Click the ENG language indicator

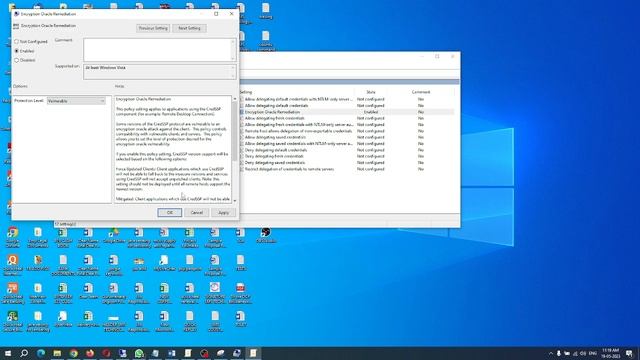(x=593, y=353)
